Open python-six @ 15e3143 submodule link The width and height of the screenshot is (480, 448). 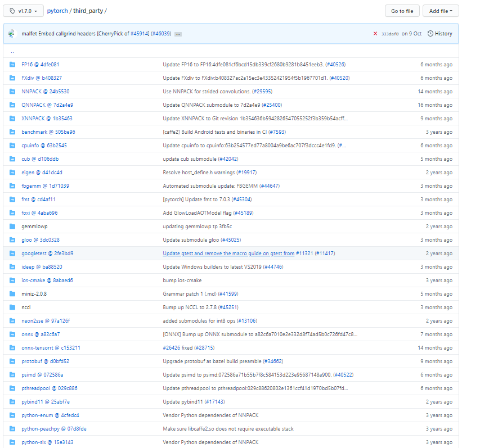pyautogui.click(x=47, y=442)
